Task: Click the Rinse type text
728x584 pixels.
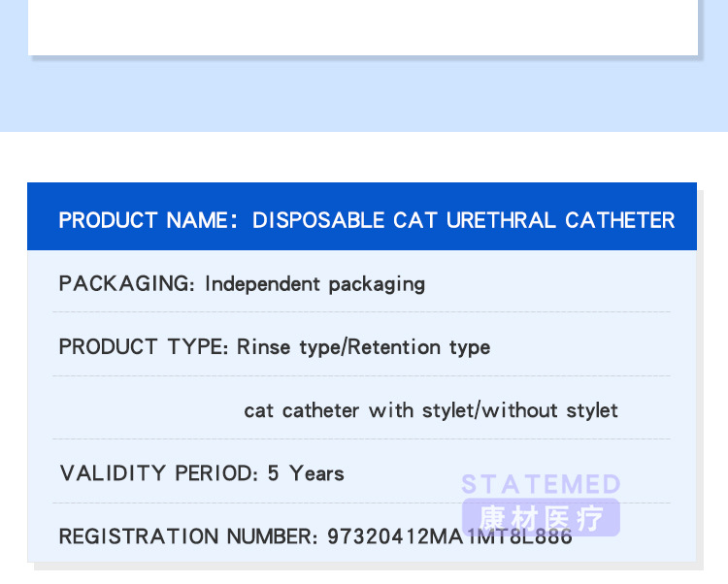Action: pos(287,347)
